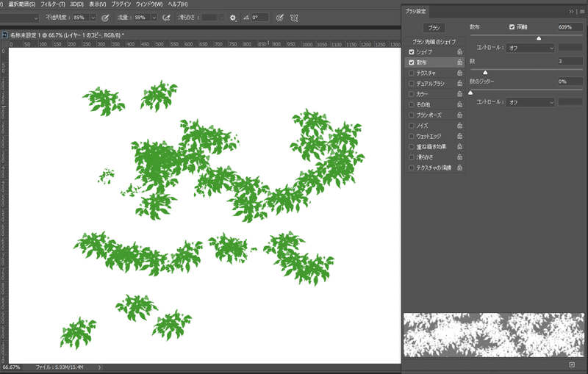The width and height of the screenshot is (588, 374).
Task: Expand status bar info arrow
Action: [x=99, y=367]
